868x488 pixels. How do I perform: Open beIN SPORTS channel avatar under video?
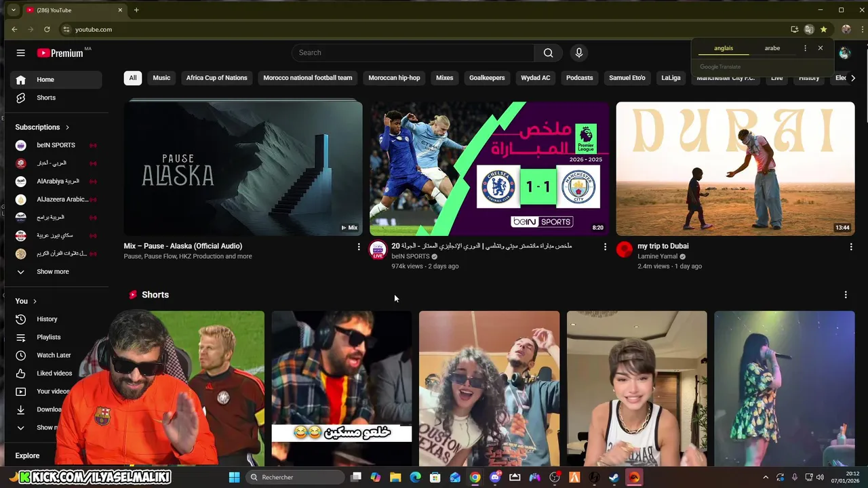click(378, 249)
